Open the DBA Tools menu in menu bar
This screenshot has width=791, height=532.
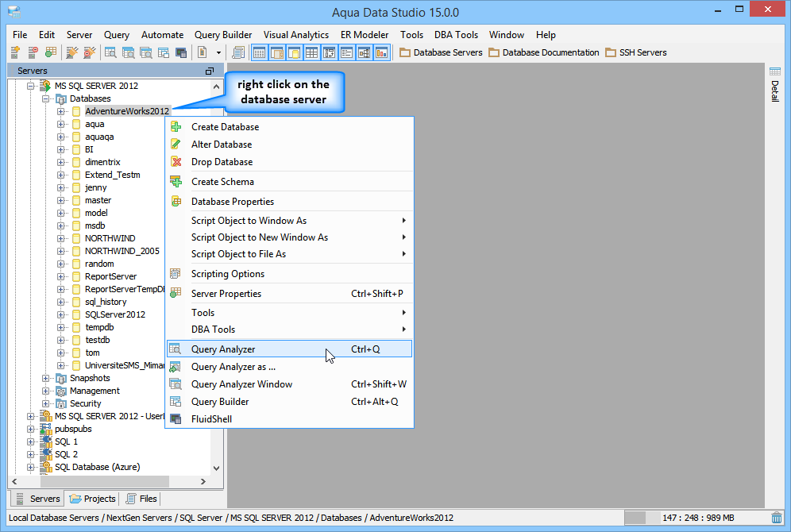coord(456,35)
